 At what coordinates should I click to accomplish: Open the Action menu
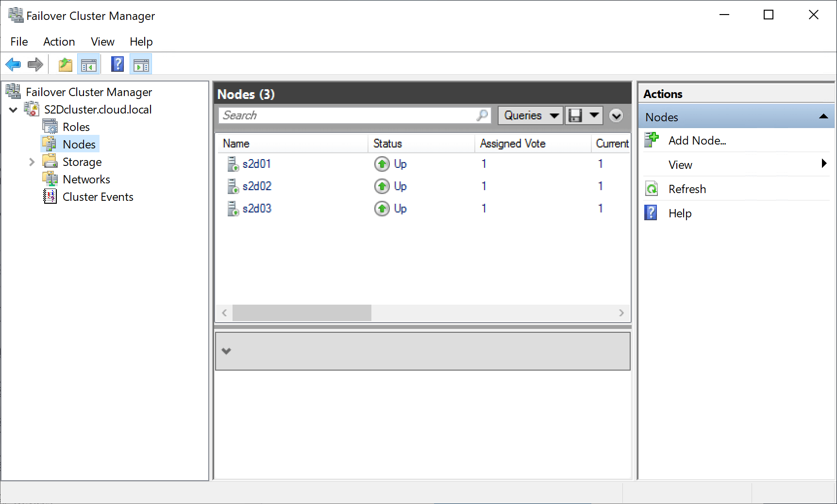pos(59,42)
